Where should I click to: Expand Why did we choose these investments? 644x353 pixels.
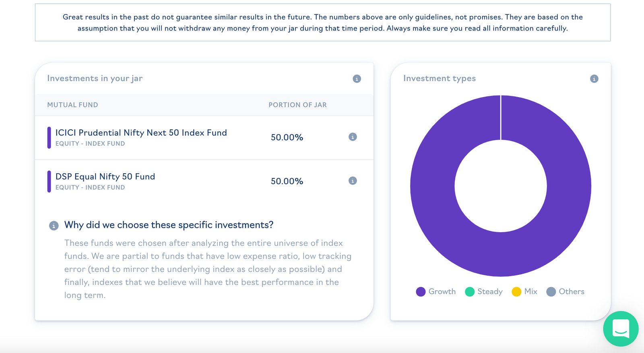pyautogui.click(x=169, y=225)
